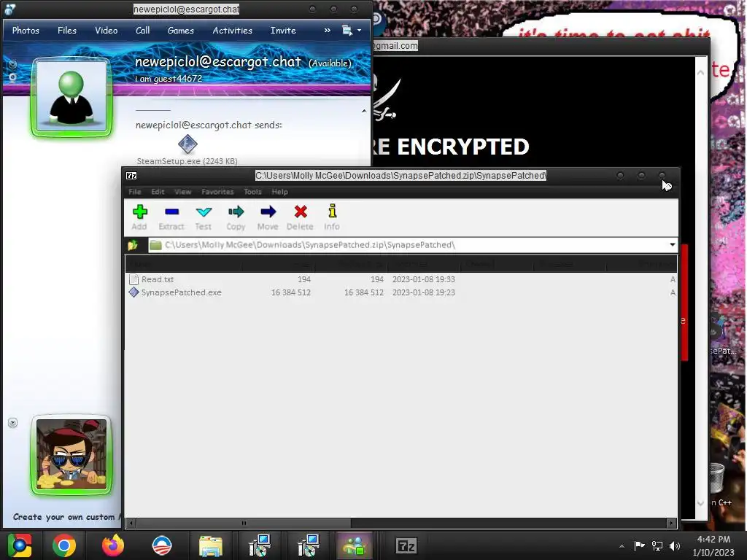This screenshot has height=560, width=747.
Task: Click the SteamSetup.exe (2243 KB) label
Action: (x=187, y=161)
